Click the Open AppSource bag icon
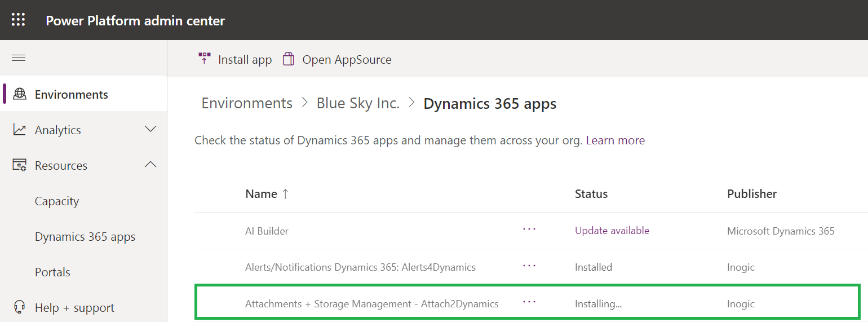 pyautogui.click(x=289, y=59)
